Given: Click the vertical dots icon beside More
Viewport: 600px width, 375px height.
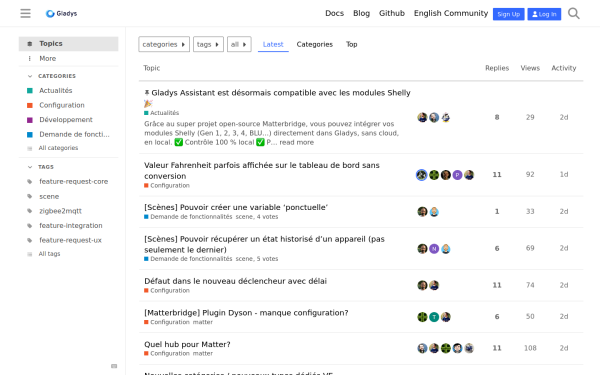Looking at the screenshot, I should click(30, 59).
